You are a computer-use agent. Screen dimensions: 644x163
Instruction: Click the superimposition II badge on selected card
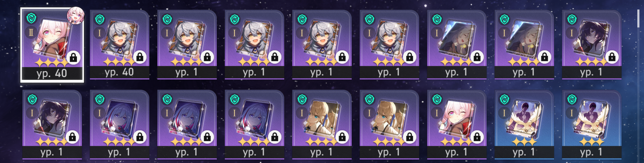tap(31, 33)
